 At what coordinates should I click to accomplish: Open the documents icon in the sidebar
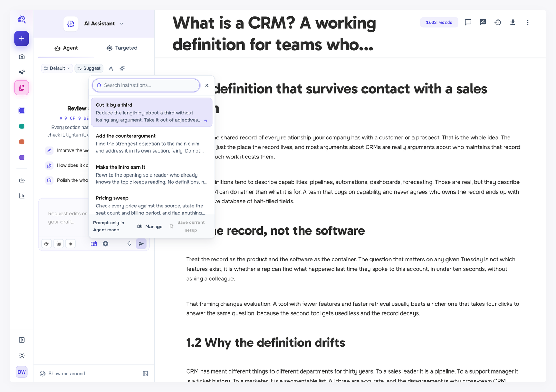(22, 88)
